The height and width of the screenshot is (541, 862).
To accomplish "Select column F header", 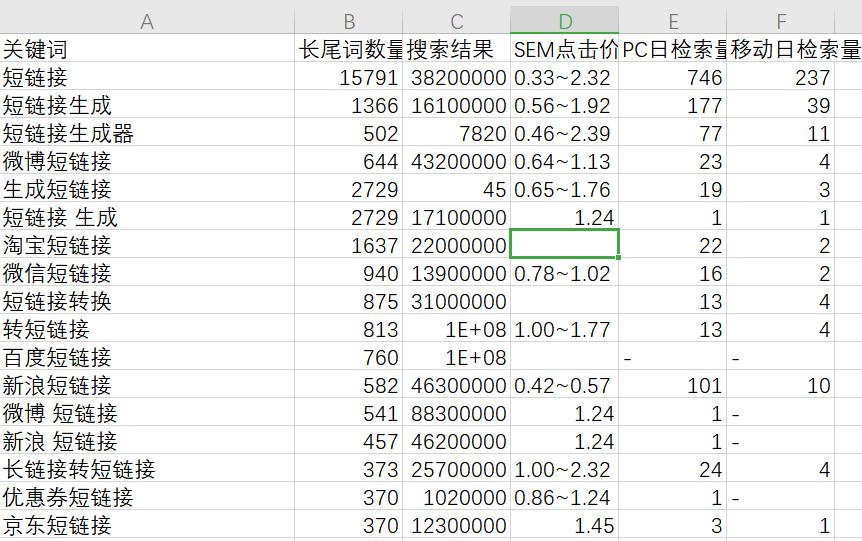I will [x=780, y=21].
